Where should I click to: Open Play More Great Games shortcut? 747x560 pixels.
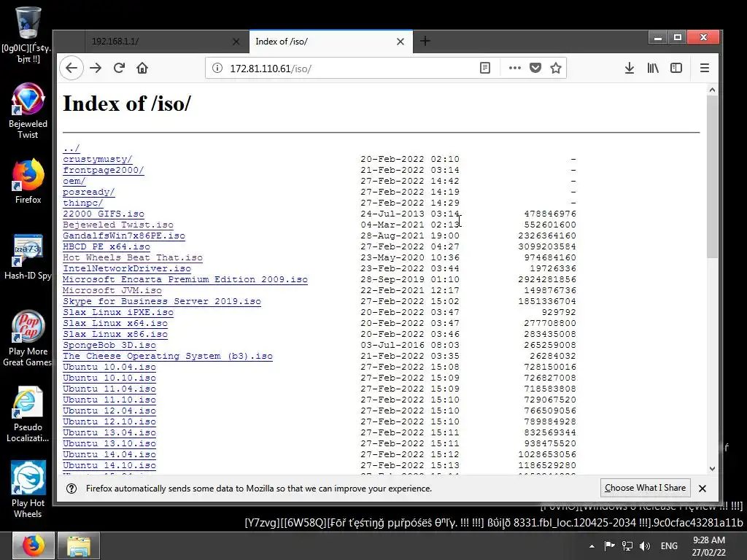pos(28,339)
